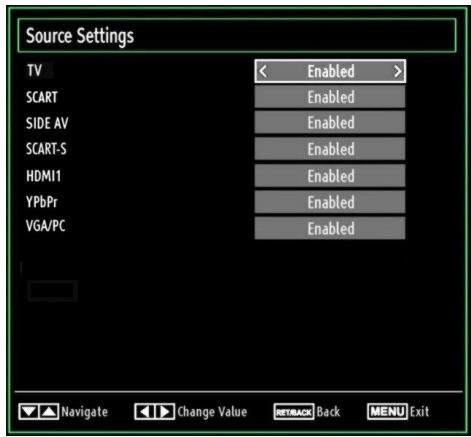Screen dimensions: 471x437
Task: Toggle the SCART-S Enabled value
Action: tap(330, 149)
